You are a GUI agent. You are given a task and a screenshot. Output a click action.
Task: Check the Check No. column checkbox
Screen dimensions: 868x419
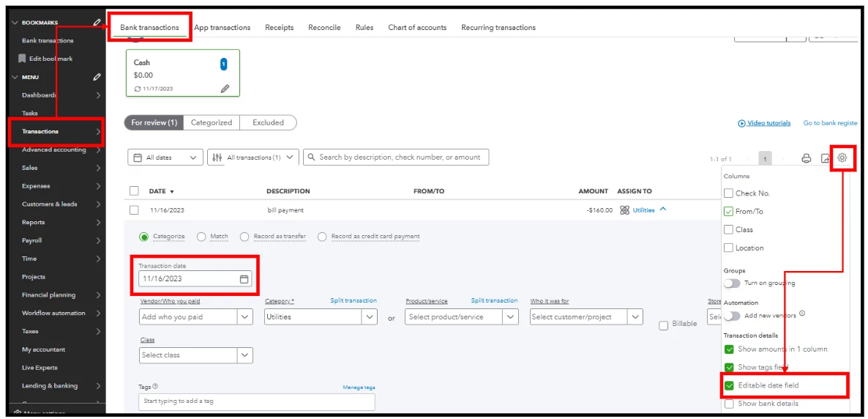click(728, 193)
